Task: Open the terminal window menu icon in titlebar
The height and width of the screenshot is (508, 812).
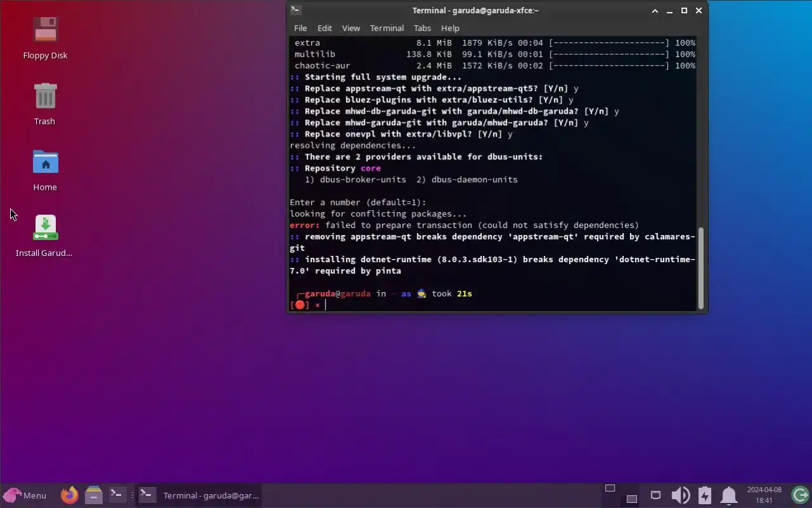Action: (x=296, y=10)
